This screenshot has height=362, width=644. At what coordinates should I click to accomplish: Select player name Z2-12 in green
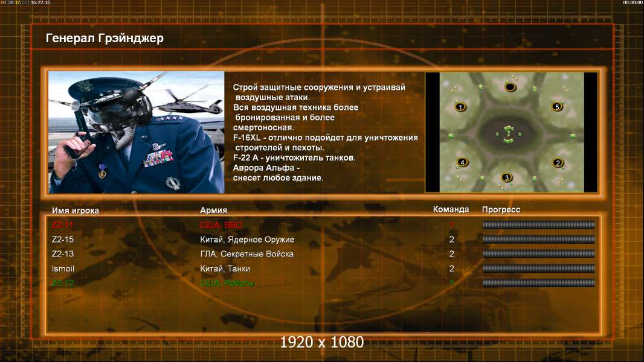(63, 283)
